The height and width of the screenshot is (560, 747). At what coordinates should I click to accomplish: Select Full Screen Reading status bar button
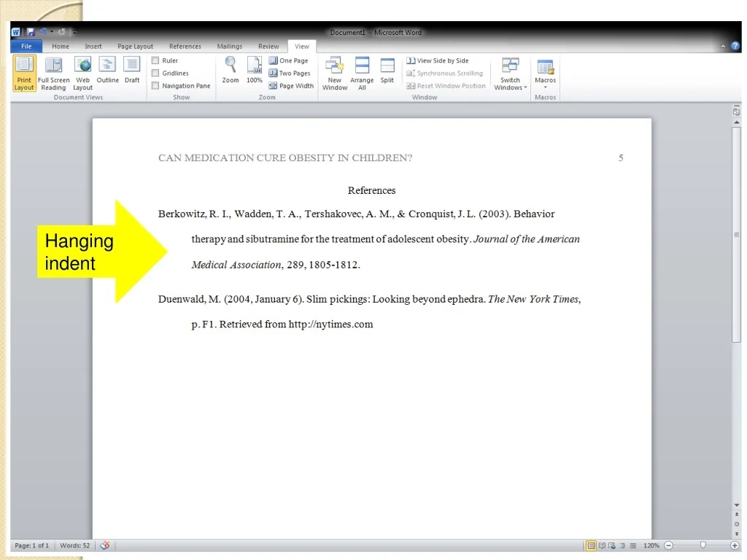tap(602, 545)
